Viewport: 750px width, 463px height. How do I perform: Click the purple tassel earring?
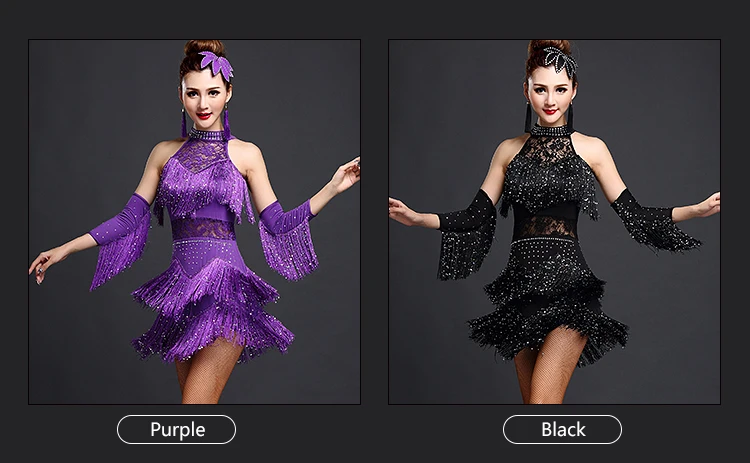tap(184, 122)
